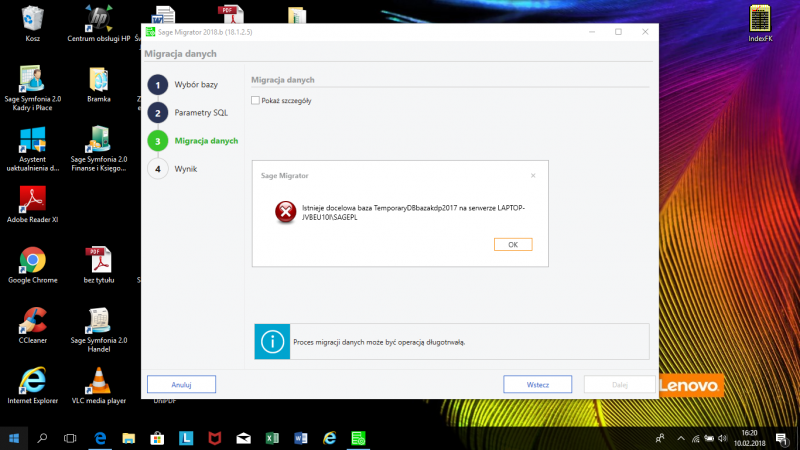
Task: Open CCleaner desktop icon
Action: click(33, 325)
